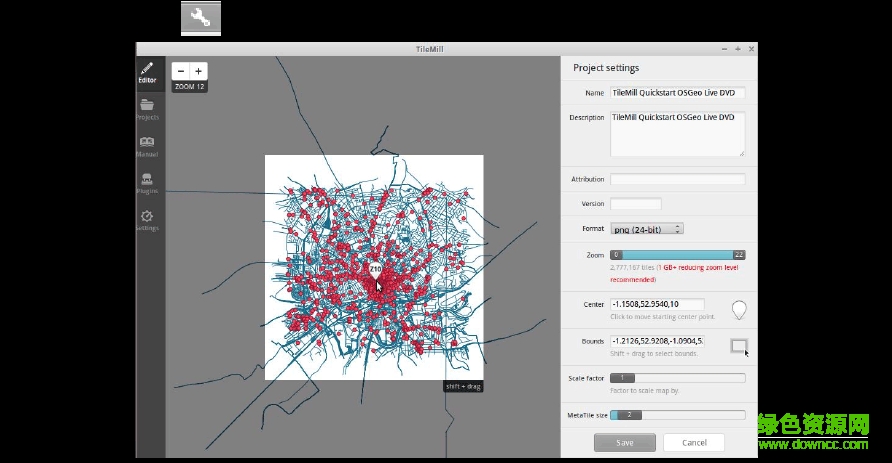Click the wrench icon above the window
The width and height of the screenshot is (892, 463).
tap(200, 18)
